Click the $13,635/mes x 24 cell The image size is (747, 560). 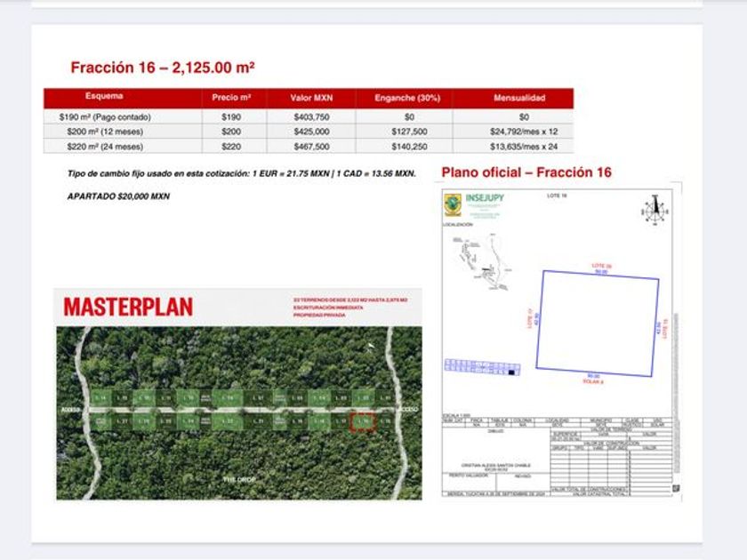pyautogui.click(x=524, y=147)
